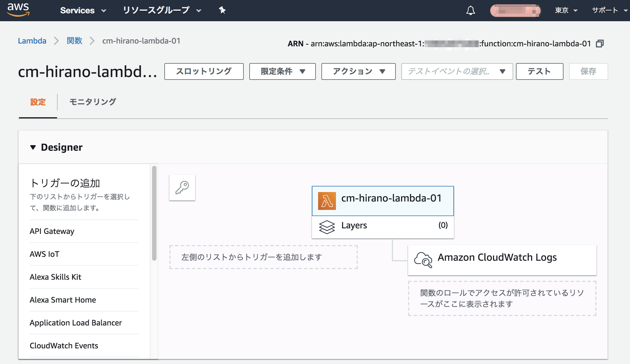Viewport: 630px width, 364px height.
Task: Click the cm-hirano-lambda-01 breadcrumb text
Action: coord(141,41)
